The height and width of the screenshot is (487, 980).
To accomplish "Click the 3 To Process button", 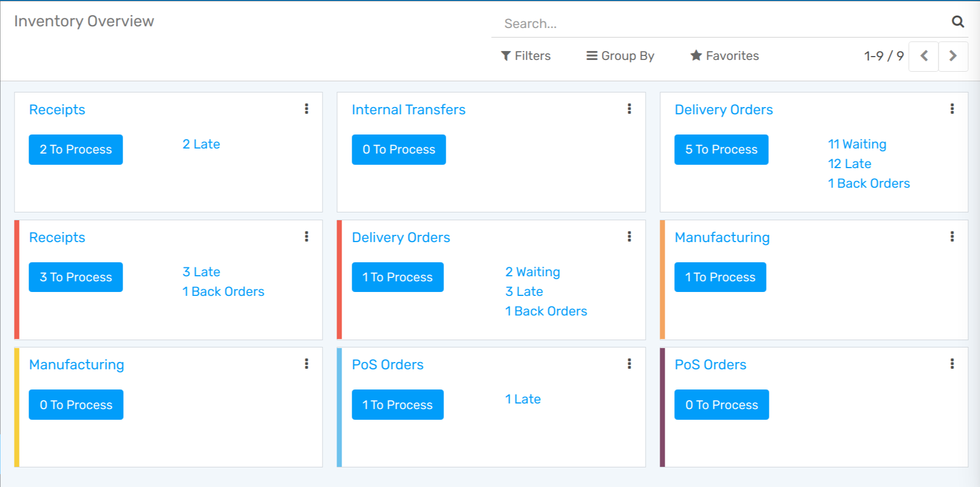I will tap(76, 277).
